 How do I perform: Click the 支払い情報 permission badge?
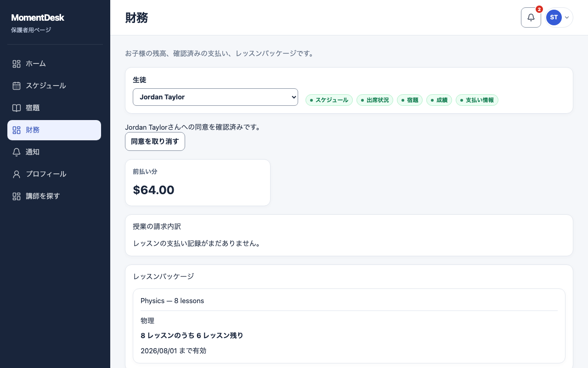pos(477,100)
